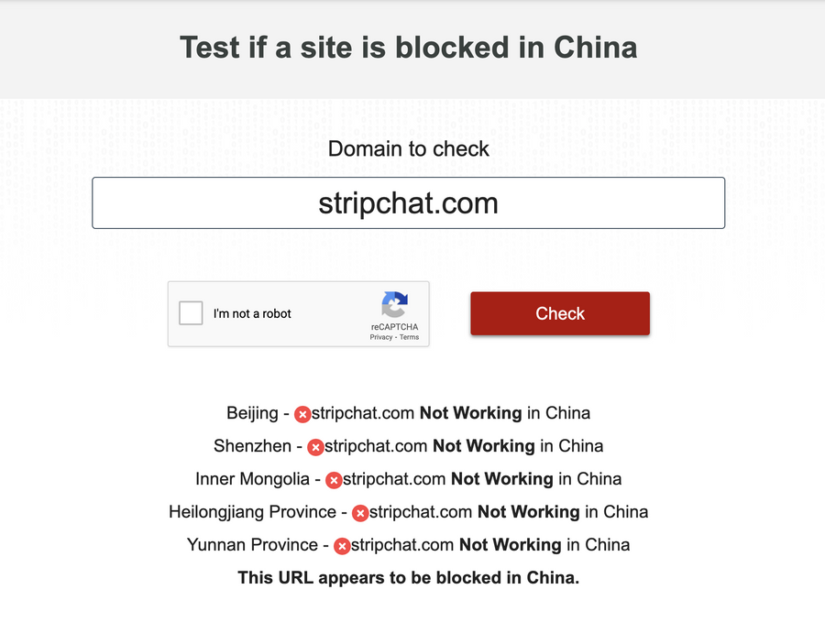
Task: Click the red X icon beside Shenzhen result
Action: pos(315,447)
